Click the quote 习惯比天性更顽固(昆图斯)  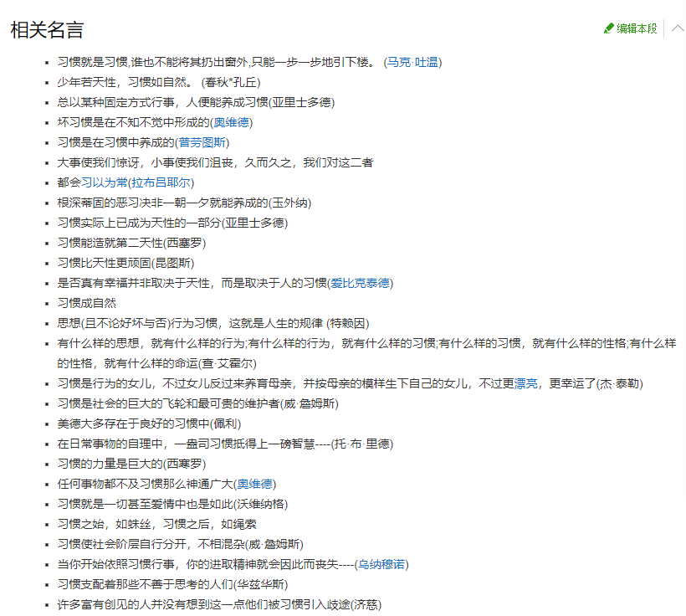pyautogui.click(x=125, y=263)
